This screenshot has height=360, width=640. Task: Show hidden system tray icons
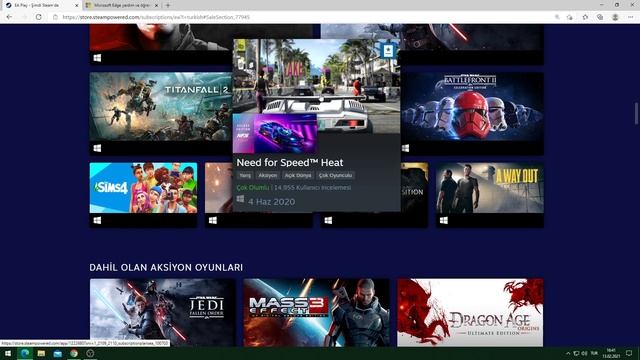568,353
